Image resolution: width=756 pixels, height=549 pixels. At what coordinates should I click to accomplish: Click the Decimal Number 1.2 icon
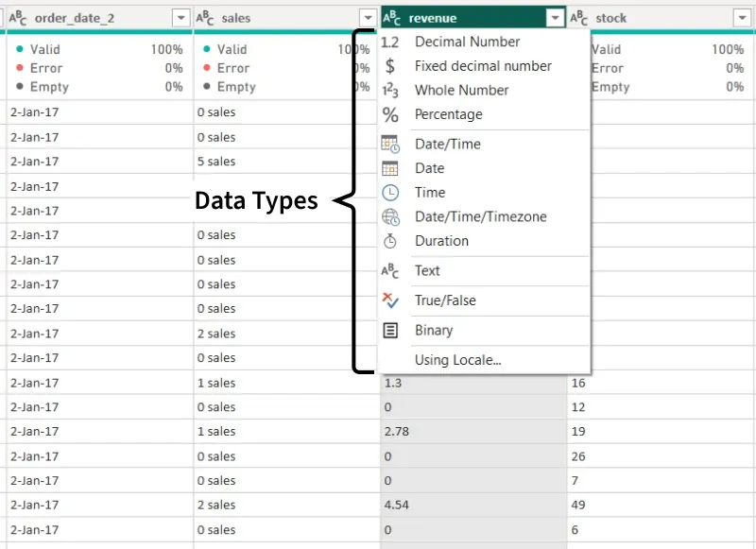pos(390,42)
